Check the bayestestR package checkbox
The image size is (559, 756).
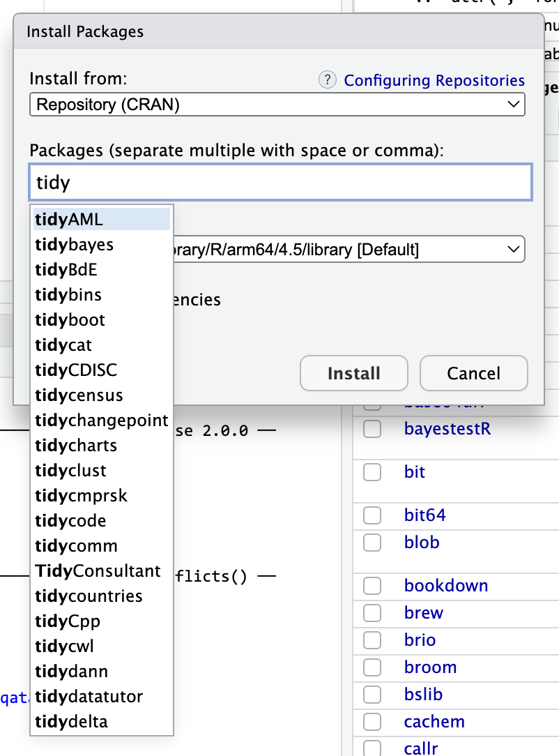click(372, 429)
